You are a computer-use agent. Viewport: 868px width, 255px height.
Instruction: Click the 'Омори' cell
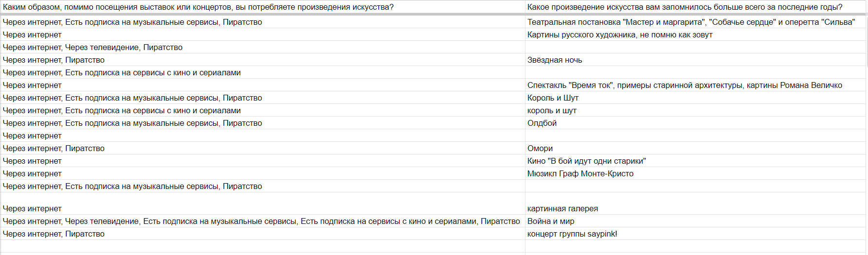pos(695,148)
